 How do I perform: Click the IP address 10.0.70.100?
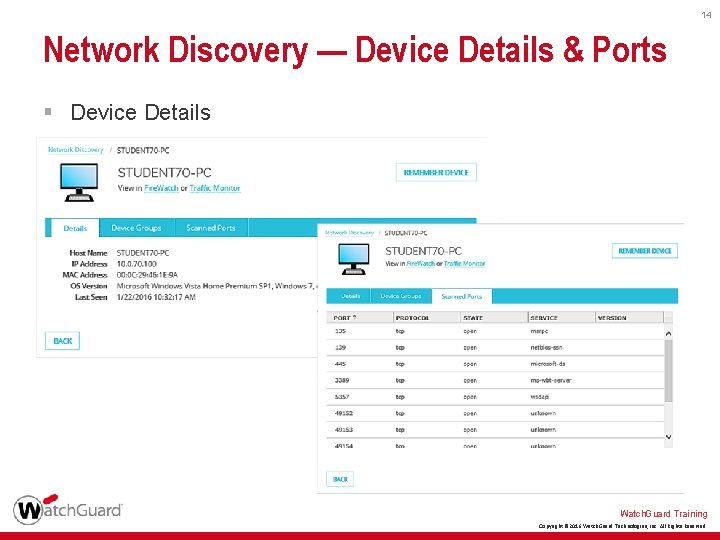[136, 264]
